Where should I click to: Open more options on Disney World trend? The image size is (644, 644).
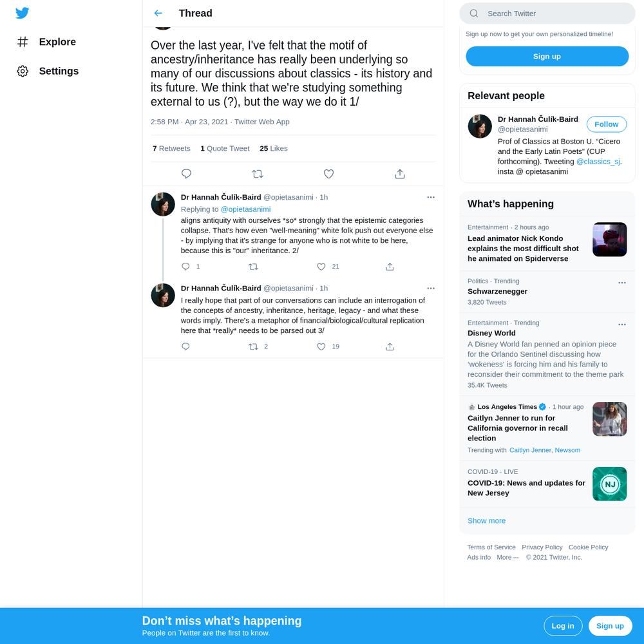(622, 325)
